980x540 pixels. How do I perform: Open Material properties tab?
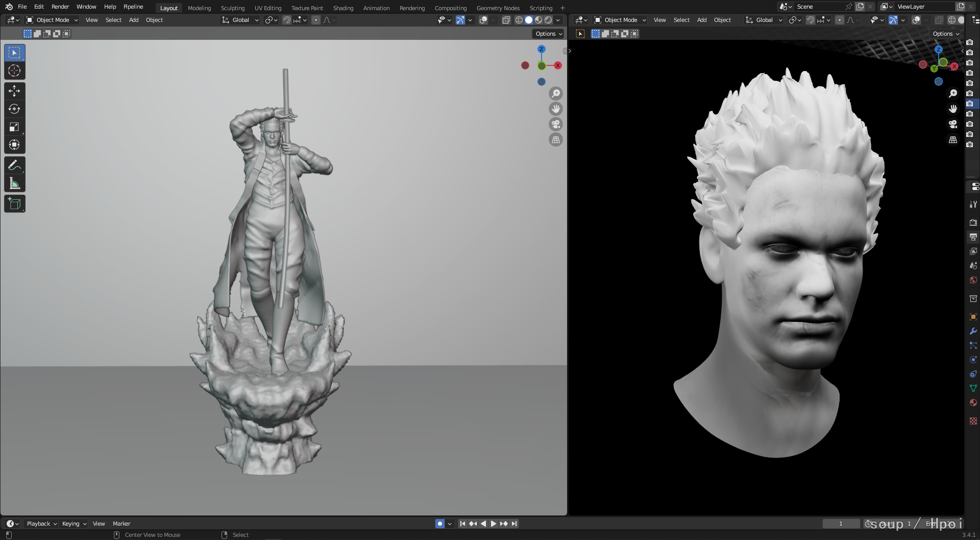point(973,403)
